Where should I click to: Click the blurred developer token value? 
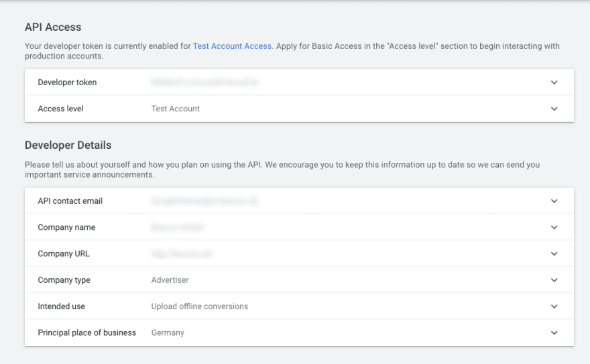pos(204,82)
